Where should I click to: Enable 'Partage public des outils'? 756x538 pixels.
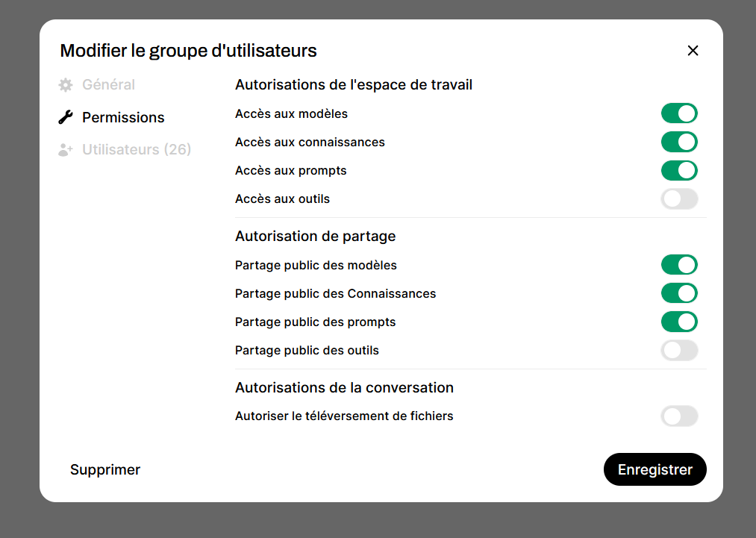click(x=679, y=350)
